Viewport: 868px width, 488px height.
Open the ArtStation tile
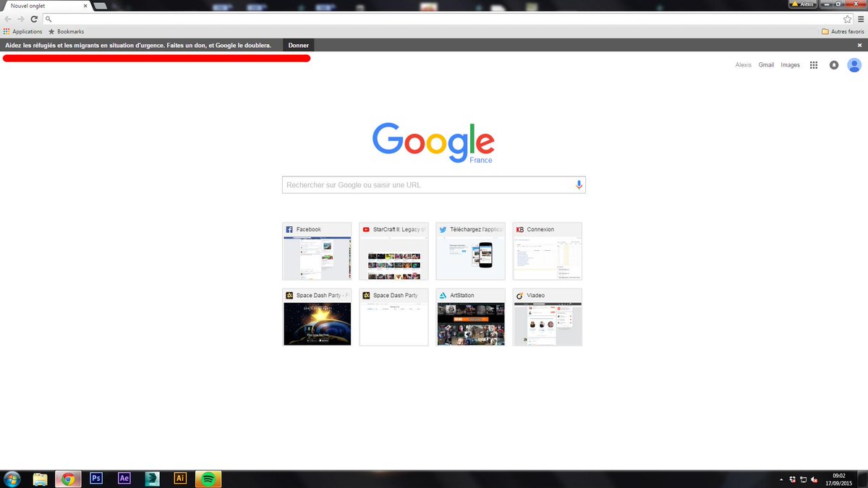tap(470, 317)
